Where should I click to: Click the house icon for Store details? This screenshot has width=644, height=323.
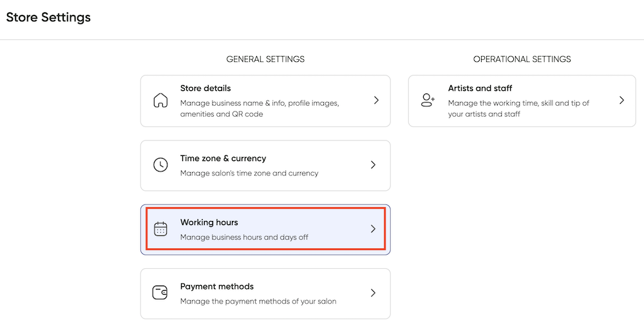click(160, 101)
